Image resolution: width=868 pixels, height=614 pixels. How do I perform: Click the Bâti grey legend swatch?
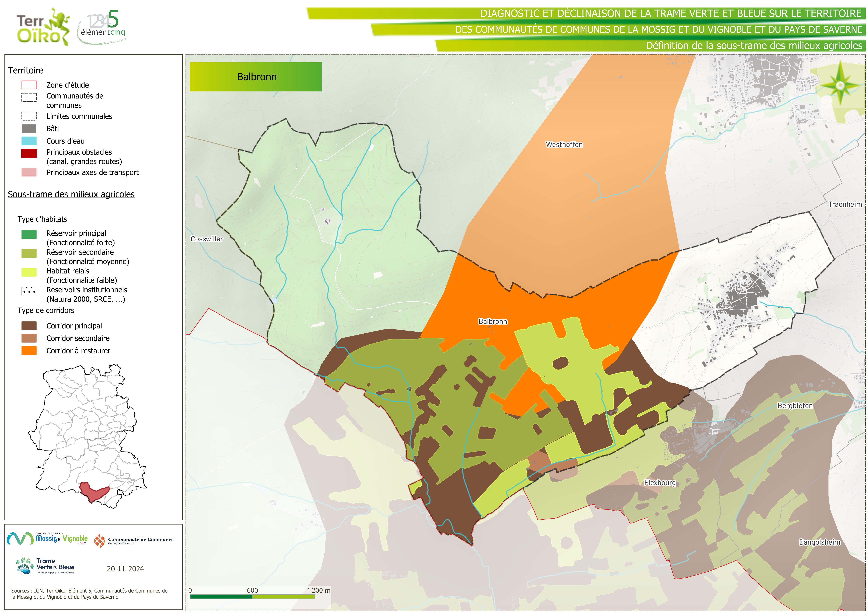pyautogui.click(x=29, y=129)
